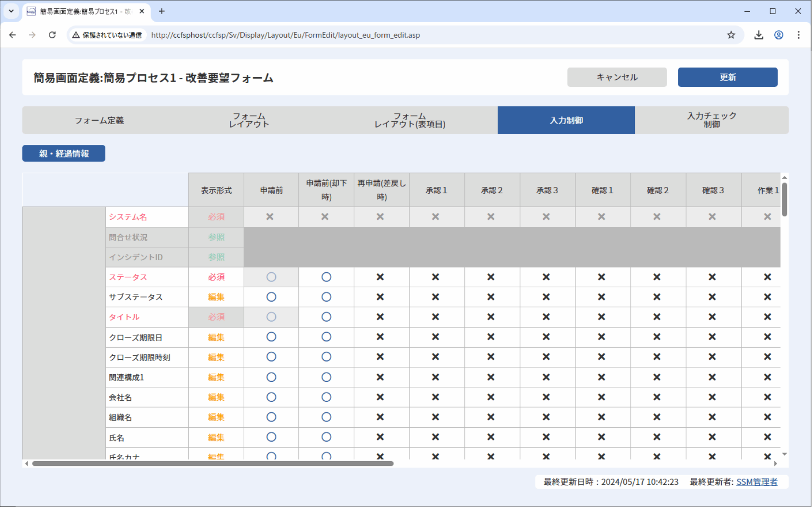Click the 申請前 column header

271,190
